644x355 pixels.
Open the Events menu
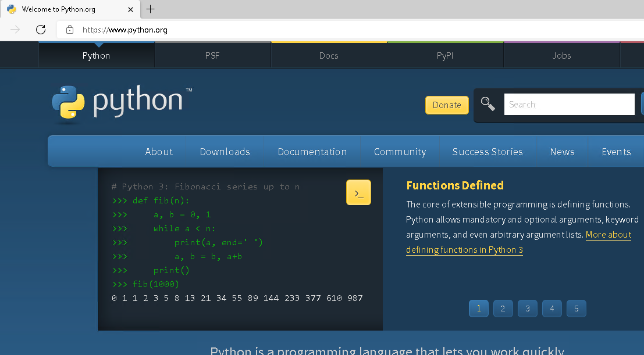[616, 152]
